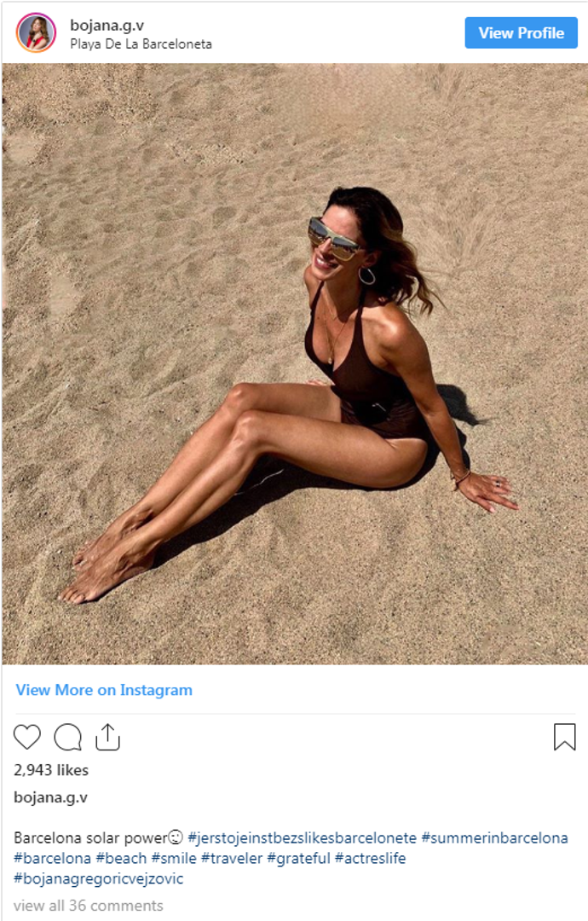The width and height of the screenshot is (588, 921).
Task: Open hashtag #jerstojeinstbezslikesbarcelonete
Action: [302, 837]
